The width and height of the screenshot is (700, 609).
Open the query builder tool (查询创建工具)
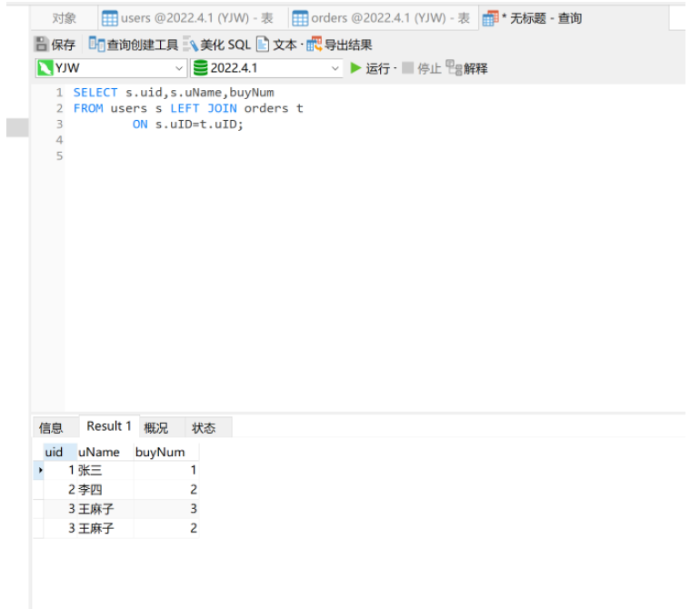(133, 45)
